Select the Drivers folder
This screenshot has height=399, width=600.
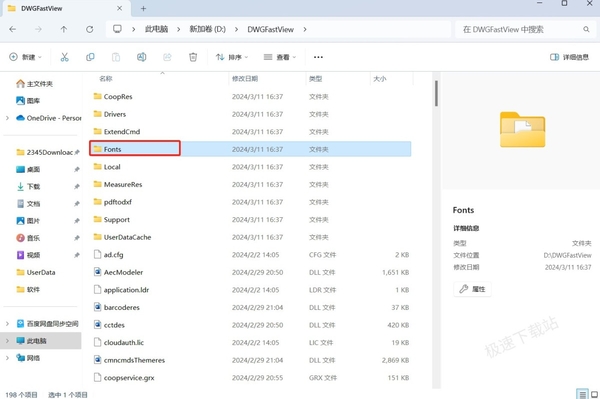[250, 114]
